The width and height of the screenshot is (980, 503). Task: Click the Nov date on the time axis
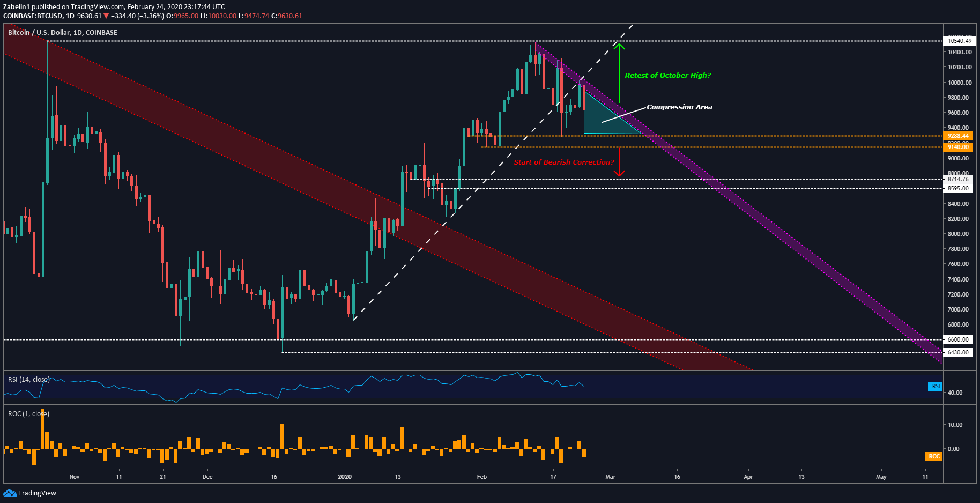[75, 477]
